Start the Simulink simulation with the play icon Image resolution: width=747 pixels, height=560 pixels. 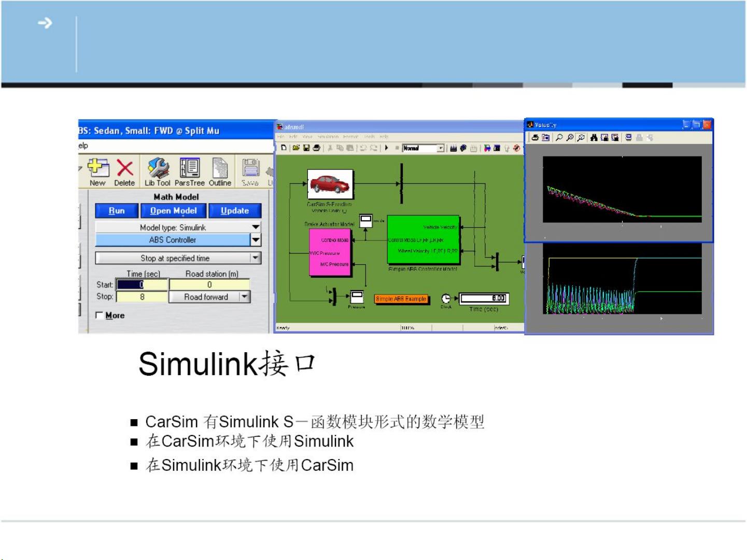(x=387, y=148)
